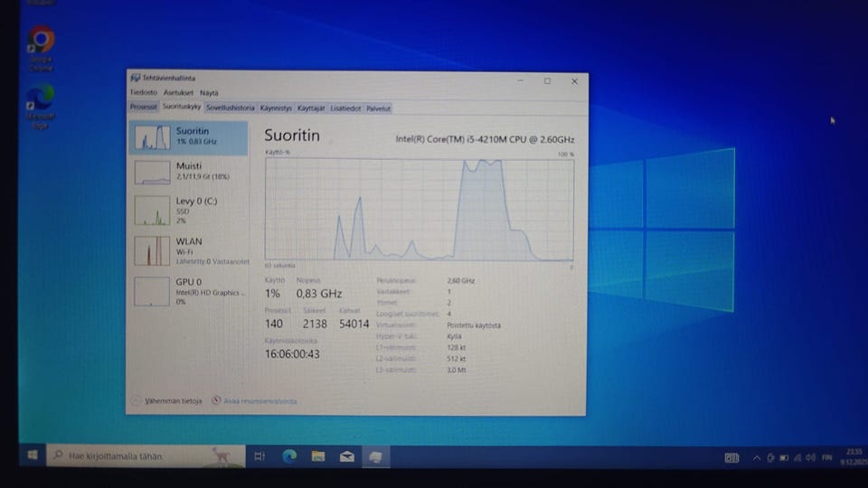The height and width of the screenshot is (488, 868).
Task: Launch Edge from the taskbar
Action: [x=289, y=456]
